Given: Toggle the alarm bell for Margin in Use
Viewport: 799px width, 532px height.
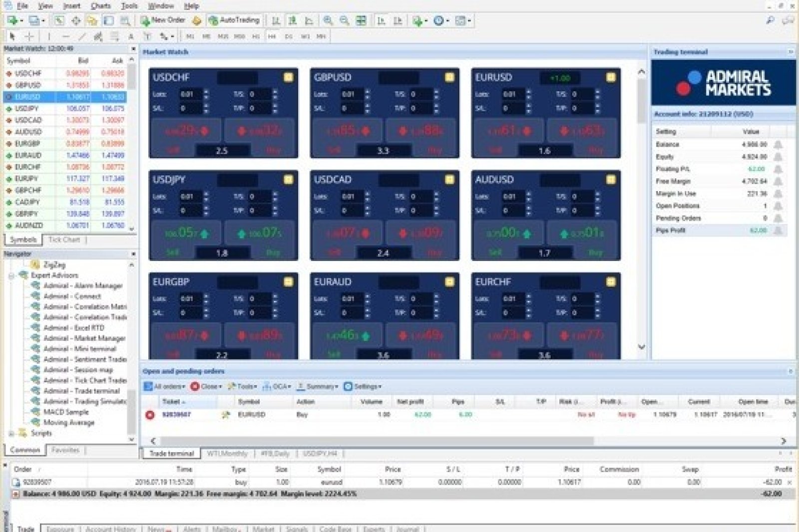Looking at the screenshot, I should [778, 194].
